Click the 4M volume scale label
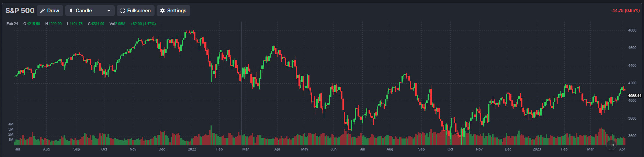644x157 pixels. [x=11, y=124]
